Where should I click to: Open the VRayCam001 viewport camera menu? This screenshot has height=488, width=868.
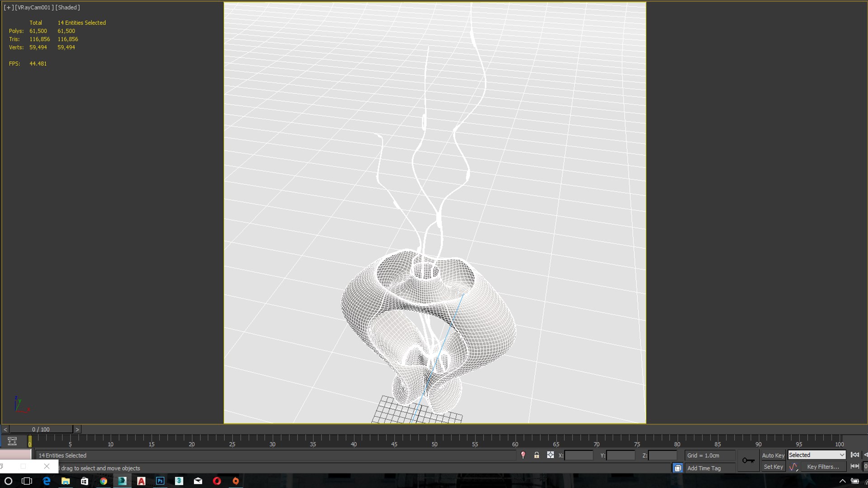coord(34,8)
